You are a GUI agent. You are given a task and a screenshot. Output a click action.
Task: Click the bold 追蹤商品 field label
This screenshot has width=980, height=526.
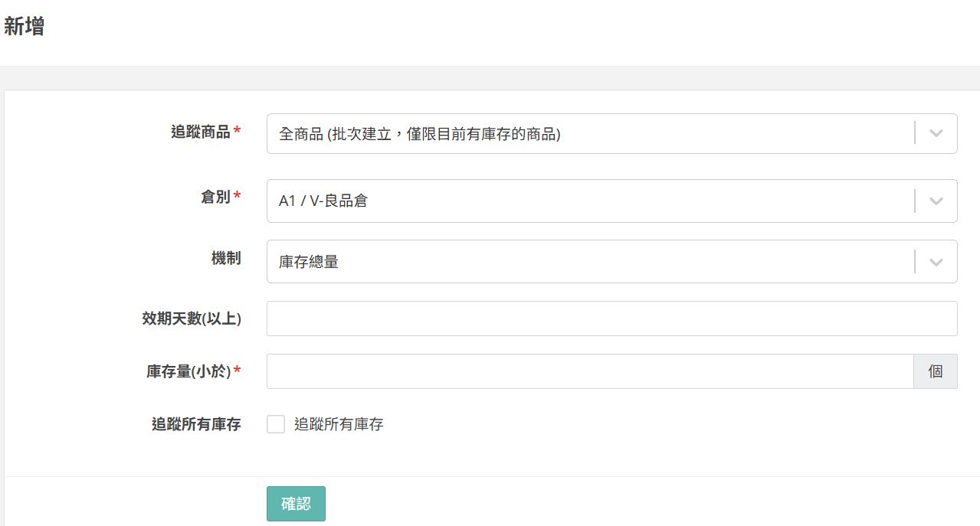(200, 132)
